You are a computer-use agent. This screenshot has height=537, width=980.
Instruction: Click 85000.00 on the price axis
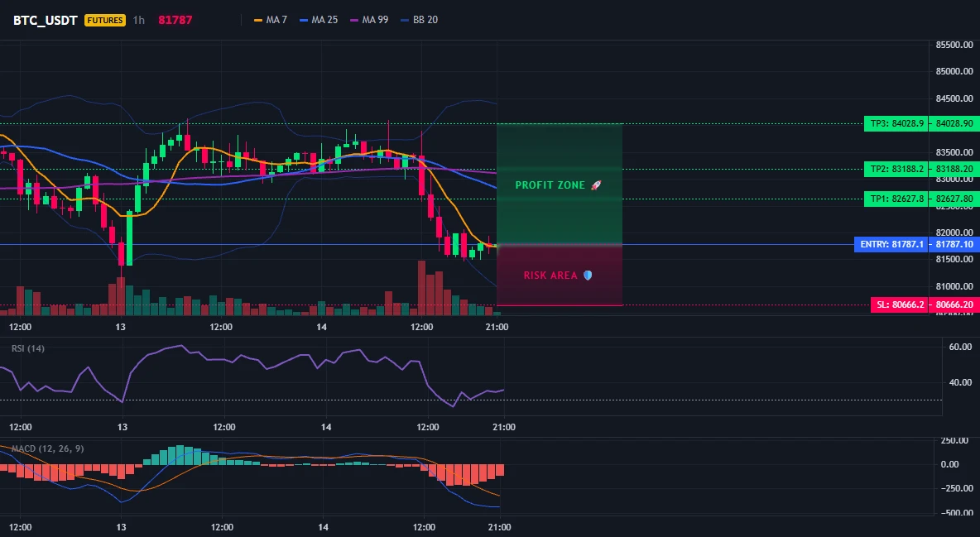pyautogui.click(x=954, y=71)
